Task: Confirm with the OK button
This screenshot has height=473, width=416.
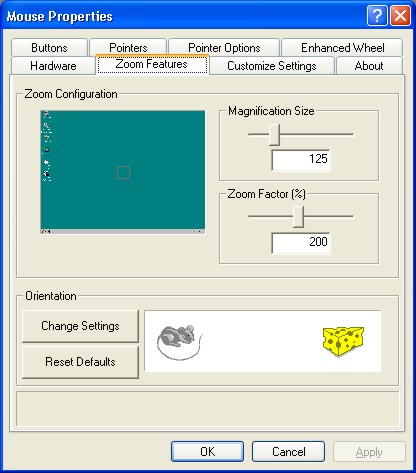Action: pyautogui.click(x=207, y=452)
